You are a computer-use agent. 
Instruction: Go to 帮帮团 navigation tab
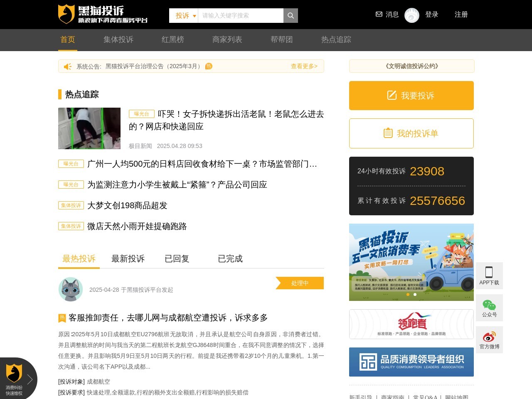click(282, 39)
